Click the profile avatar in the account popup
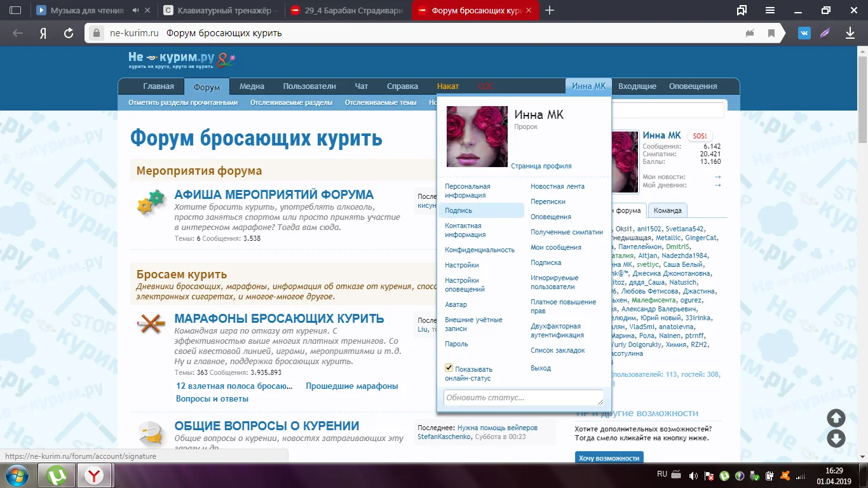The width and height of the screenshot is (868, 488). (477, 137)
